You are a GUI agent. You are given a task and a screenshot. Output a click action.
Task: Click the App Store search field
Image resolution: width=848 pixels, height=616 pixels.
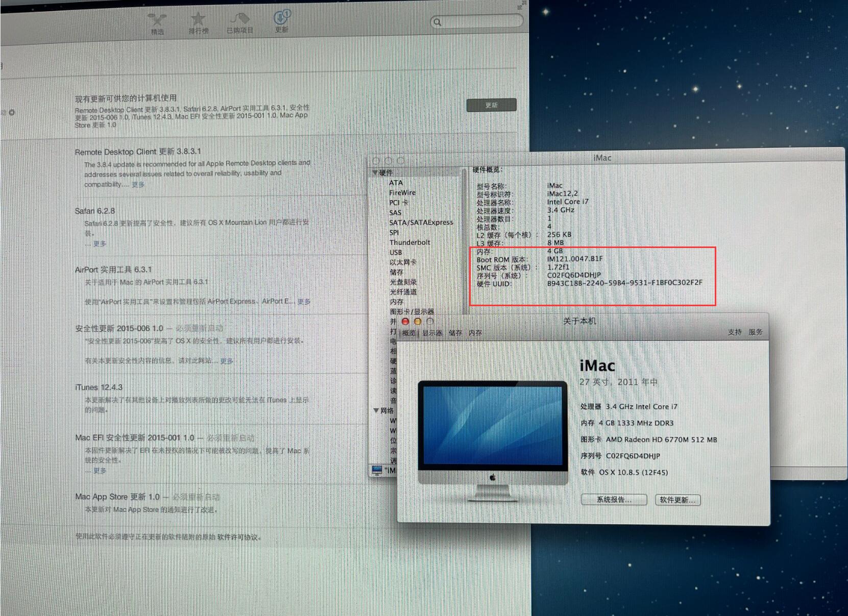tap(476, 21)
